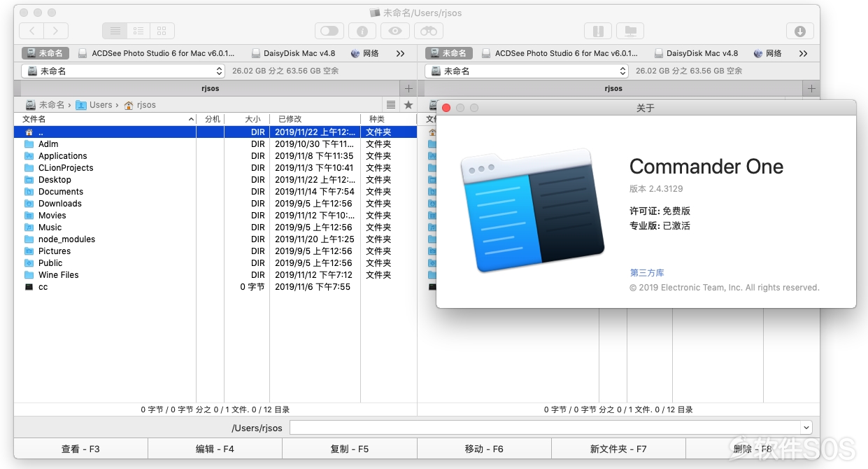This screenshot has width=868, height=469.
Task: Switch to thumbnails grid view
Action: point(162,31)
